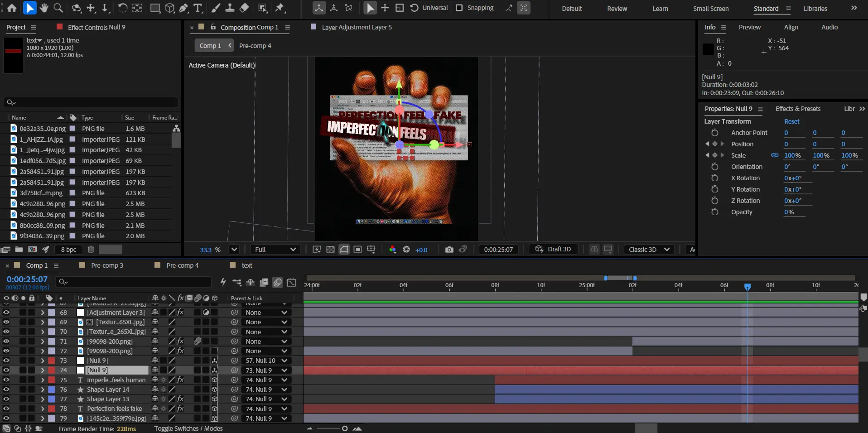Select the Pen tool

[183, 8]
